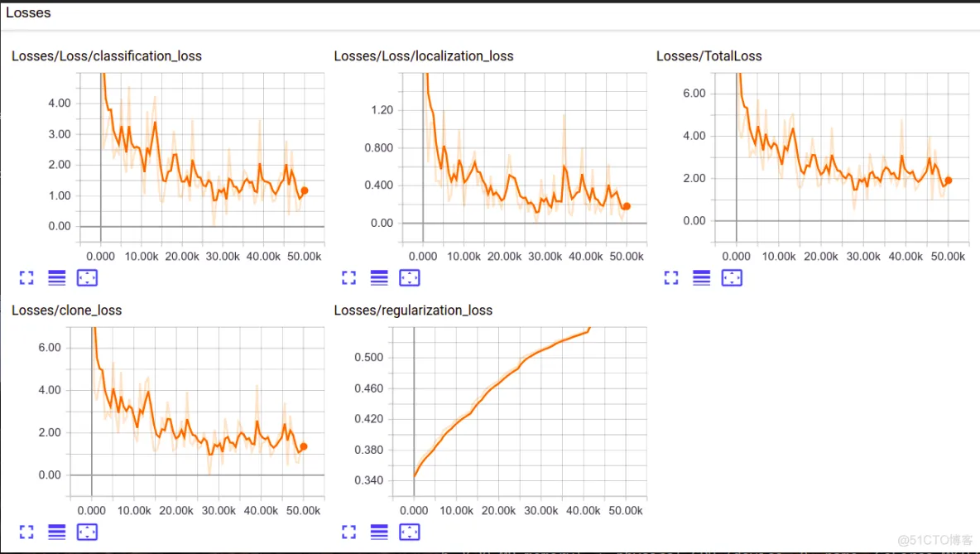Screen dimensions: 980x554
Task: Click the end-point dot on TotalLoss curve
Action: [948, 180]
